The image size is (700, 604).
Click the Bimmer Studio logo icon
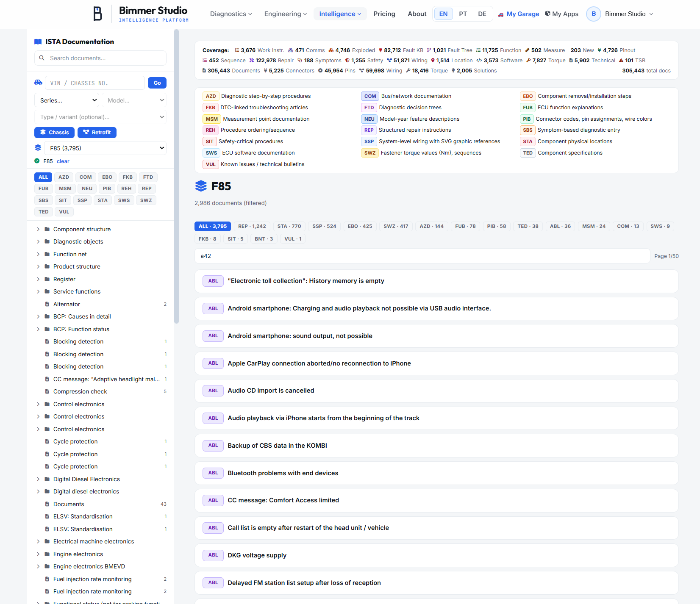click(x=97, y=14)
